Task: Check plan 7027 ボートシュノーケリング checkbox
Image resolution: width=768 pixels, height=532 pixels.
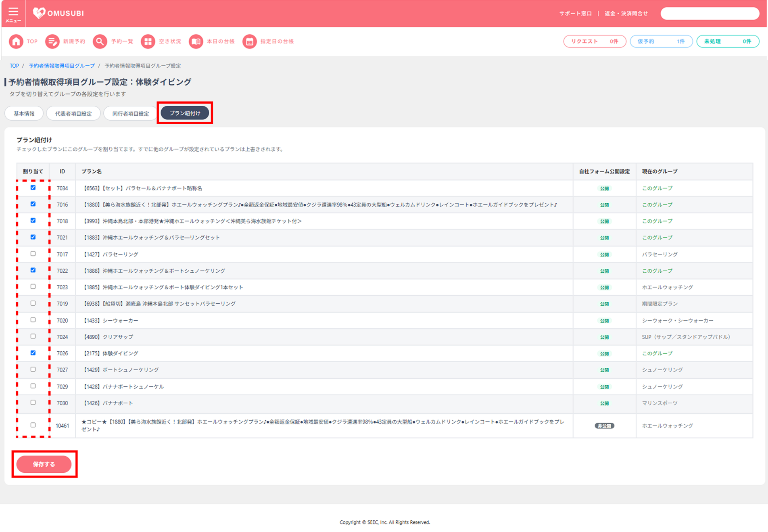Action: (33, 369)
